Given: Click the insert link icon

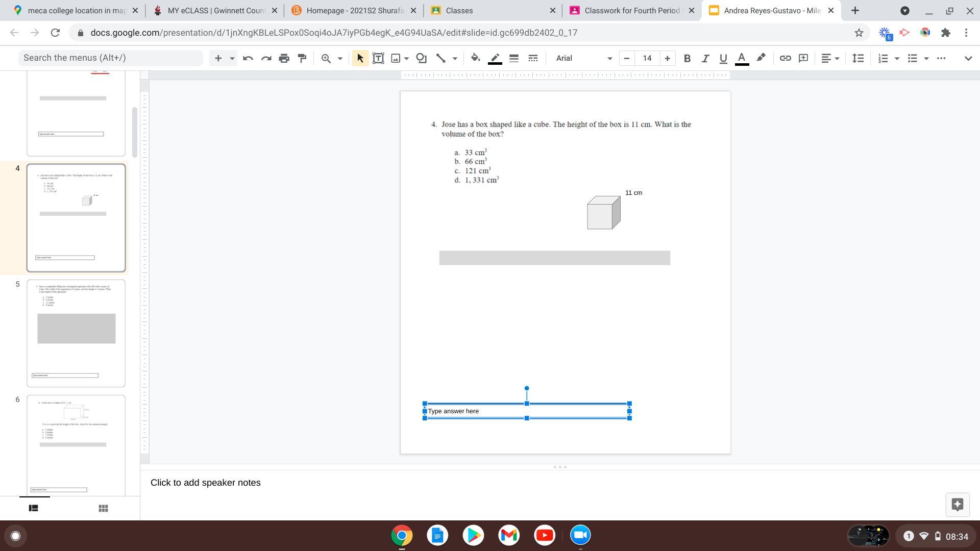Looking at the screenshot, I should click(x=785, y=58).
